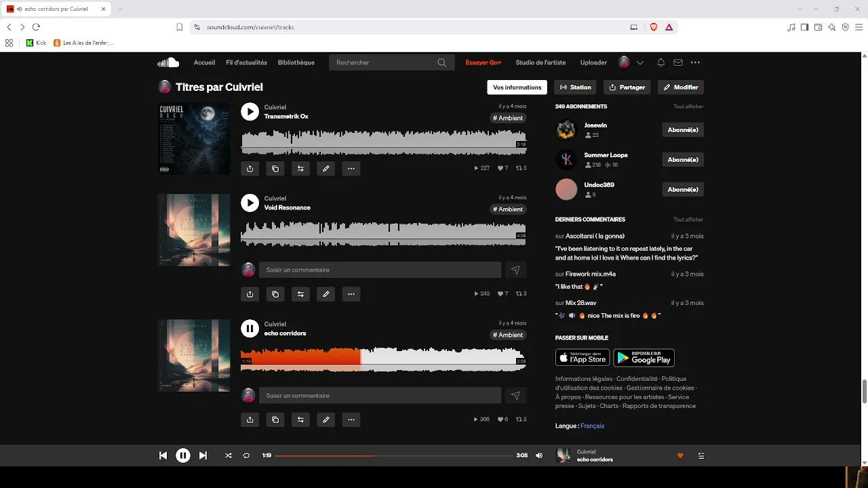Toggle shuffle in the player bar
This screenshot has height=488, width=868.
point(229,455)
